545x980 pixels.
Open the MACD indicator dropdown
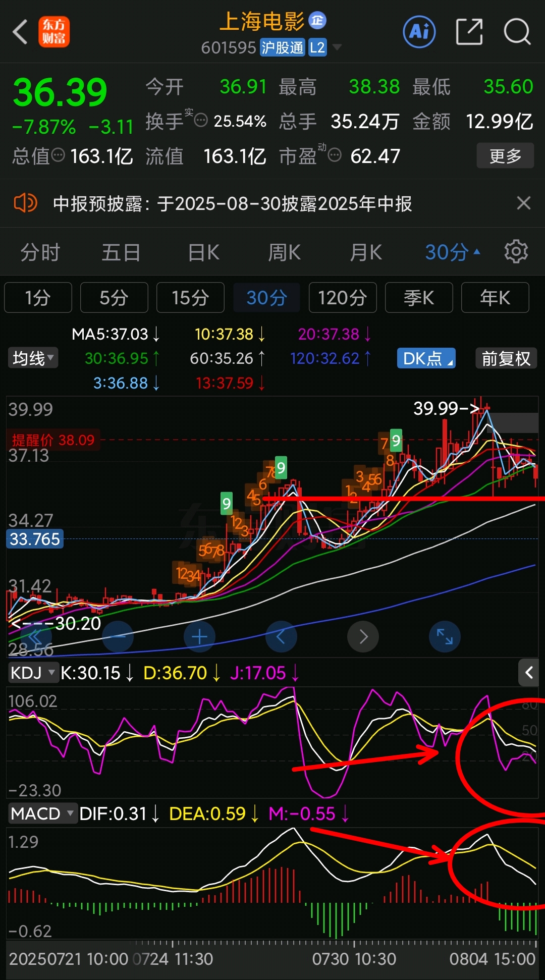point(42,813)
